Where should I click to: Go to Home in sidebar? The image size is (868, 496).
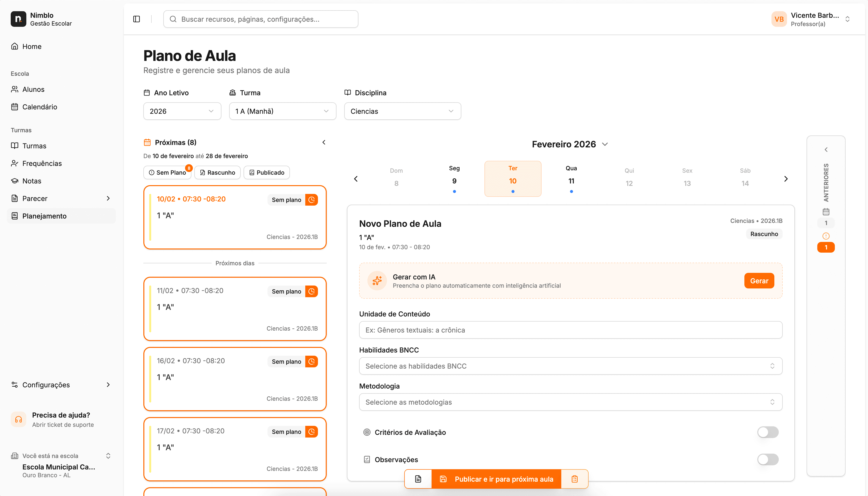61,47
